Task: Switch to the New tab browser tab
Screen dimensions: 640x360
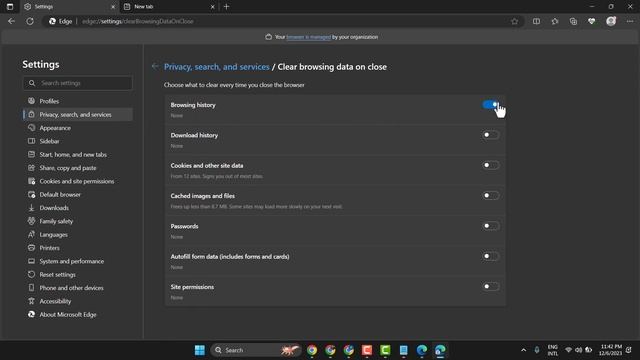Action: click(169, 7)
